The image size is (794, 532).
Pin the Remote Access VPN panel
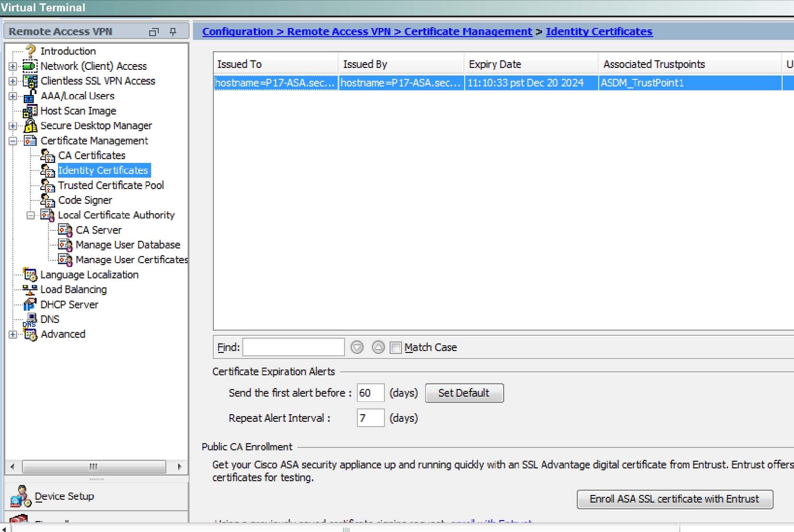pyautogui.click(x=173, y=32)
